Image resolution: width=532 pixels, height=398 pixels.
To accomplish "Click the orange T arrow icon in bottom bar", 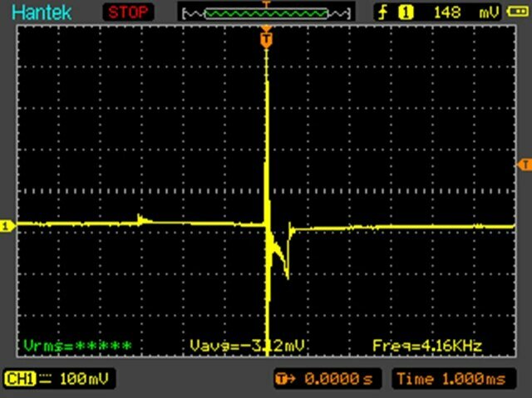I will pyautogui.click(x=285, y=379).
